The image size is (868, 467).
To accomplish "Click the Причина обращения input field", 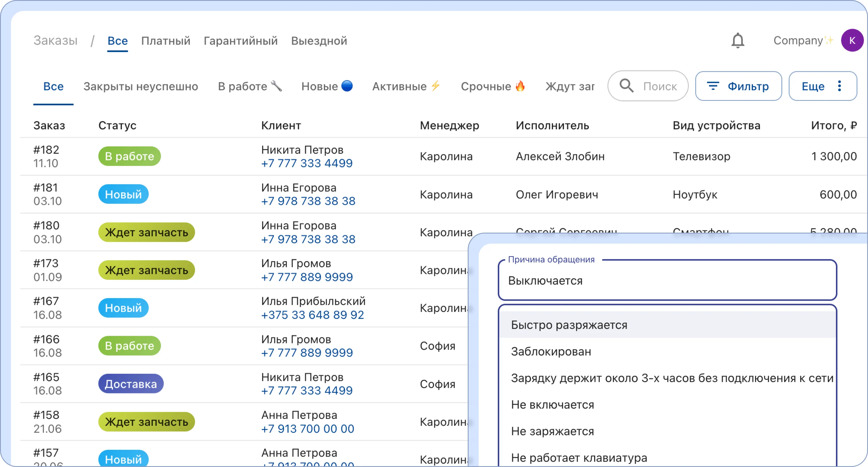I will tap(667, 280).
